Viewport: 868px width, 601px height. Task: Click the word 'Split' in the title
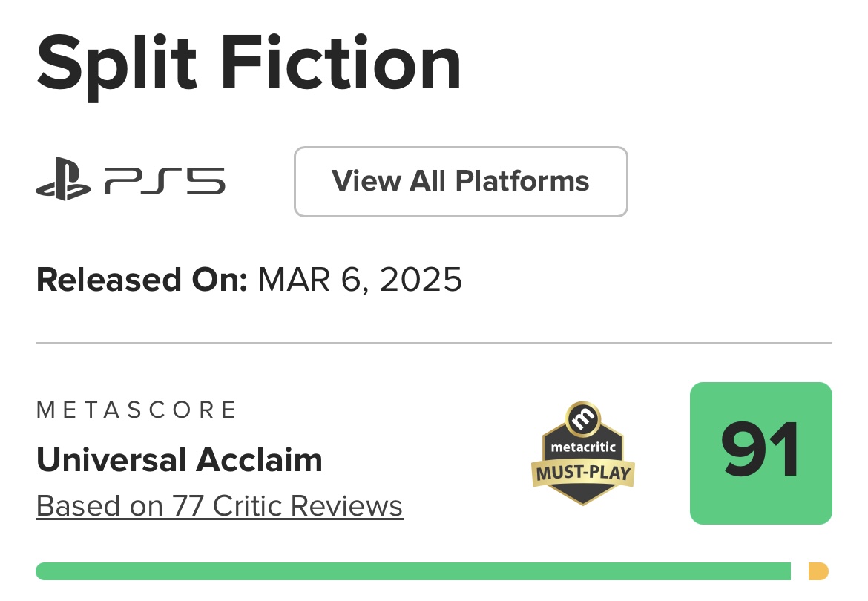click(x=116, y=65)
